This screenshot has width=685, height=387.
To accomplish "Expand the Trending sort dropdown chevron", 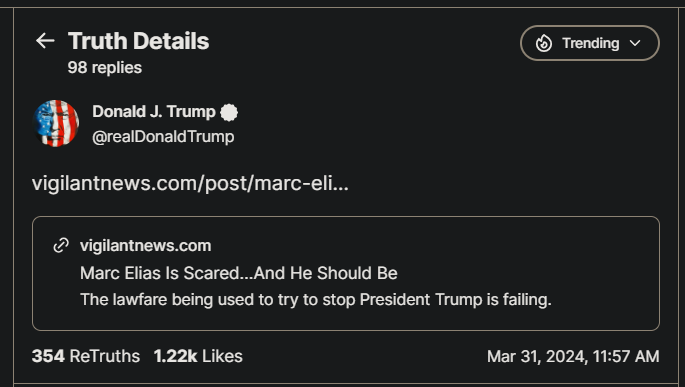I will 635,43.
